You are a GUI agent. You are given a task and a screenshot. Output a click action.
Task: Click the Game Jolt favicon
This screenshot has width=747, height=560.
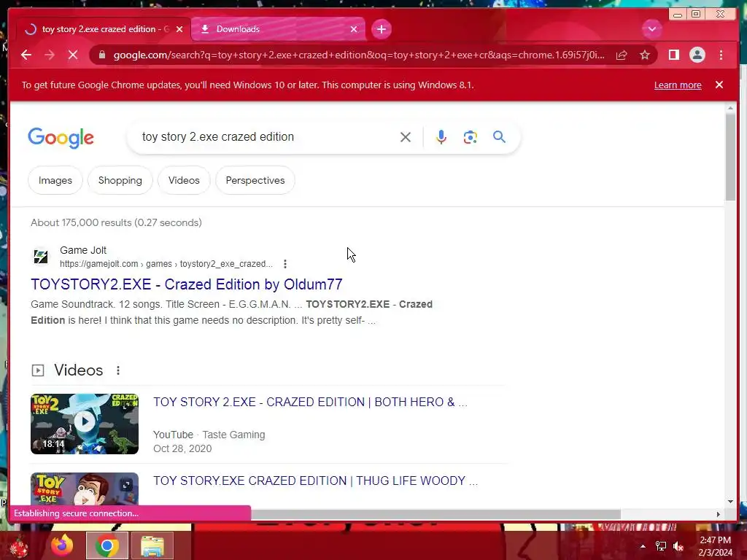pyautogui.click(x=41, y=257)
